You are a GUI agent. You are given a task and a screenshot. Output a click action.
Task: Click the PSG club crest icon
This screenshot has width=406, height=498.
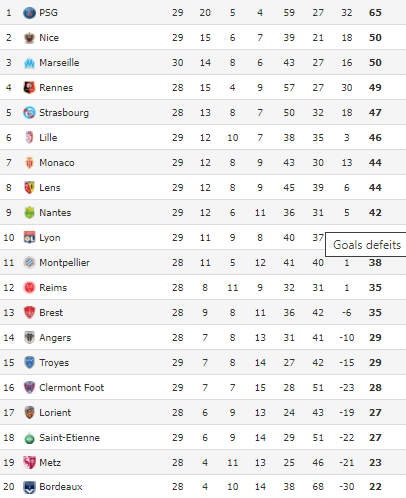tap(29, 13)
